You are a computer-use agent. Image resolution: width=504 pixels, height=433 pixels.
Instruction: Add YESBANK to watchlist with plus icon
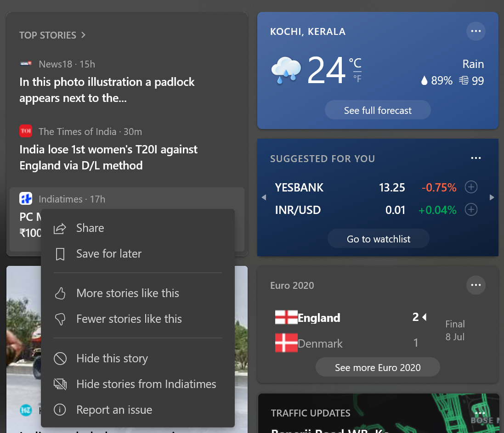[x=471, y=187]
